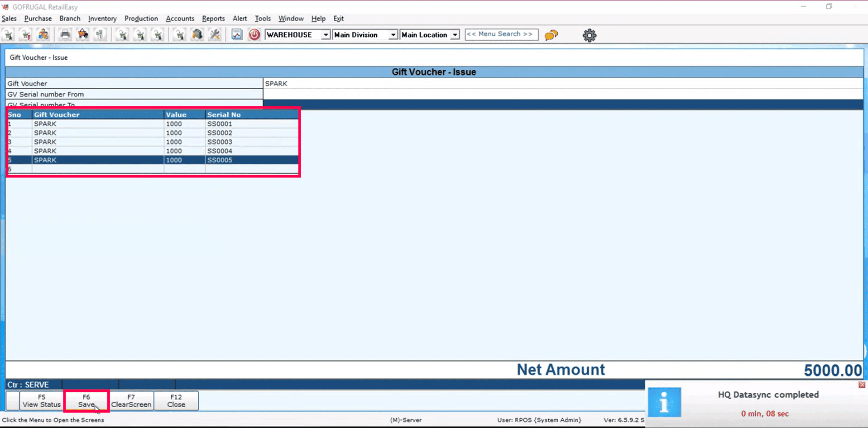Click empty row 6 Sno cell

(19, 169)
